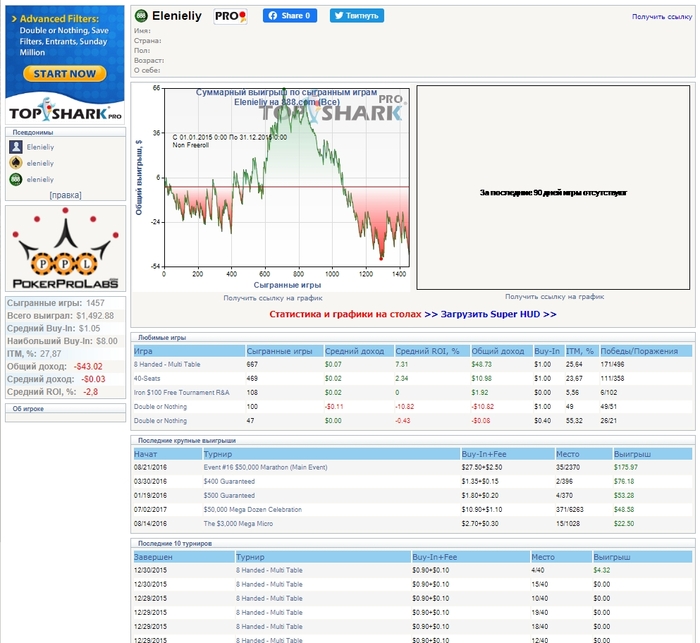This screenshot has width=700, height=643.
Task: Click the Сыгранные игры: 1457 stat
Action: pyautogui.click(x=65, y=303)
